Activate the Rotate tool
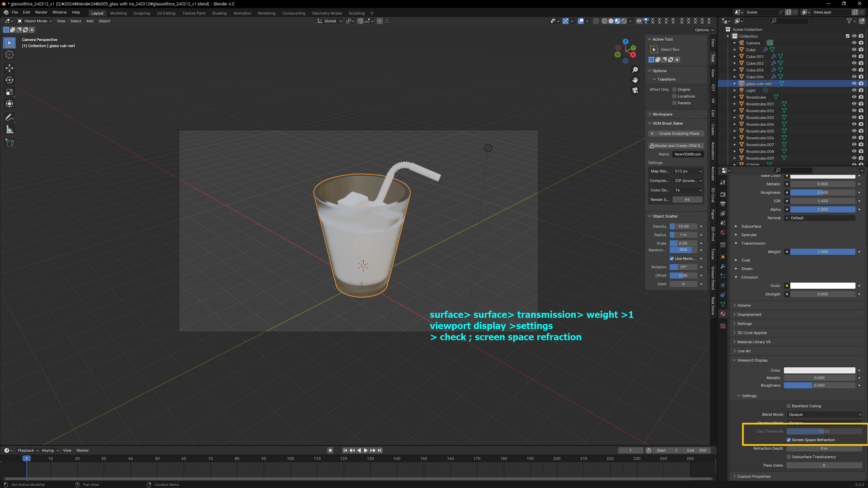 pos(9,80)
